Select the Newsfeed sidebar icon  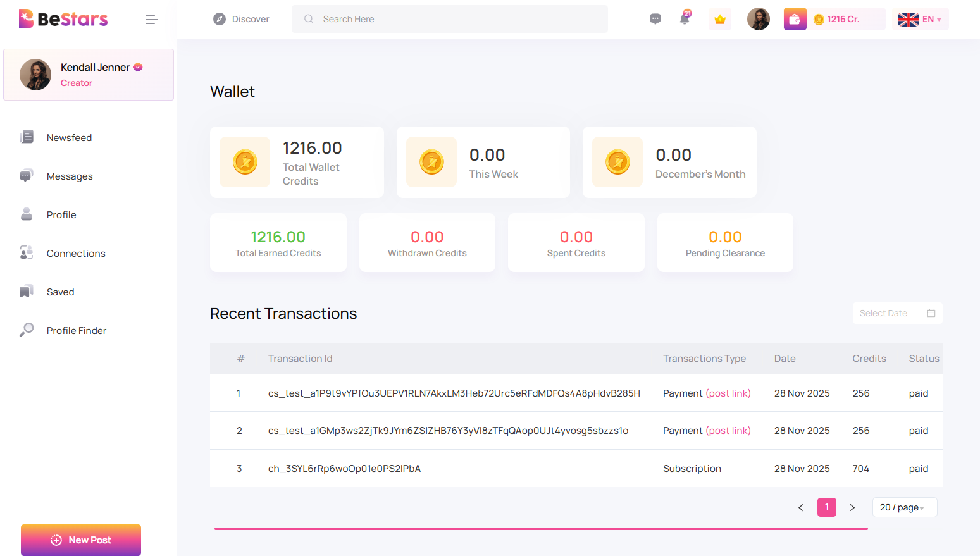coord(27,137)
